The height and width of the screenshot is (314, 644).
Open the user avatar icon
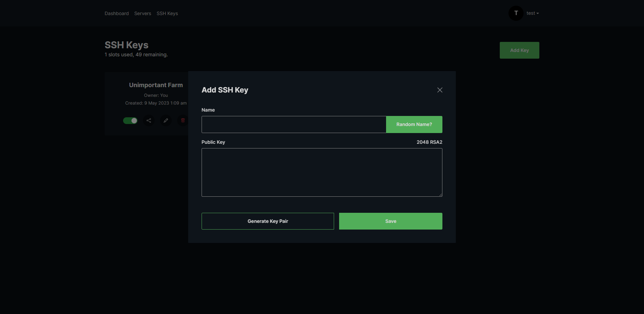point(516,13)
